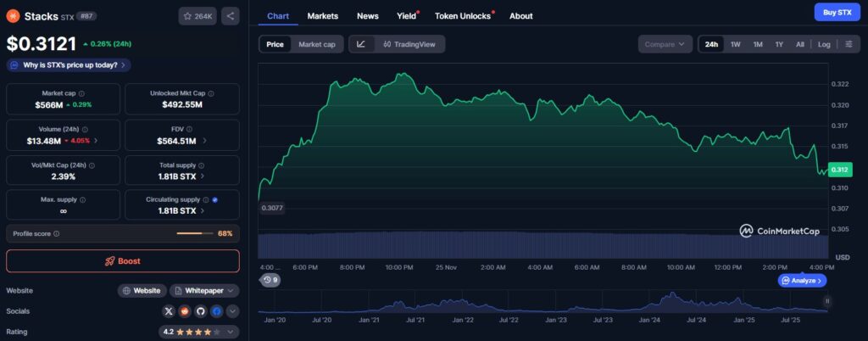This screenshot has height=341, width=868.
Task: Switch chart to Market cap view
Action: click(317, 44)
